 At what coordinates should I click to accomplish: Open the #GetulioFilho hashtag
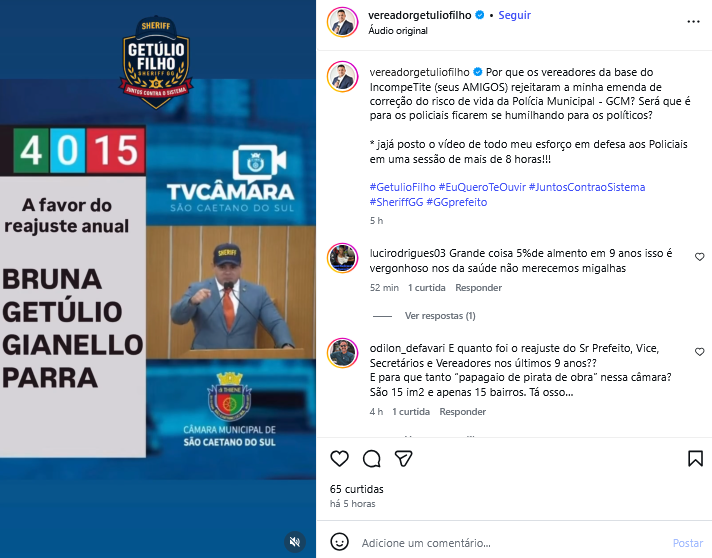[402, 187]
